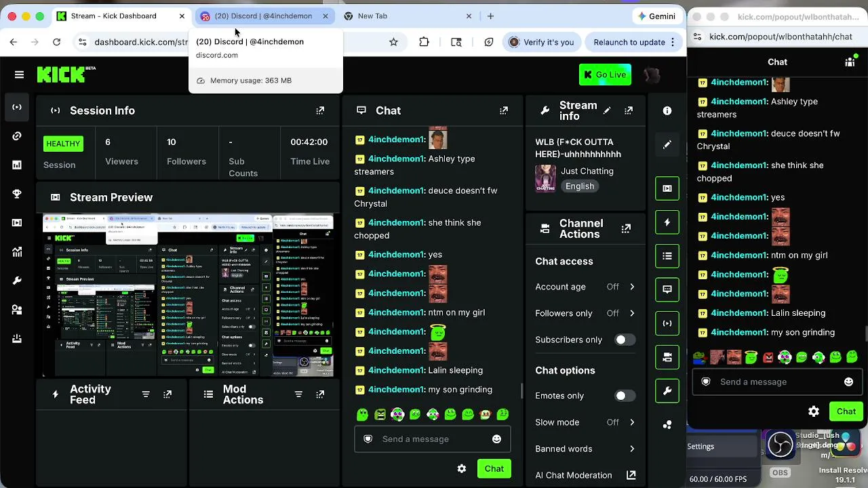868x488 pixels.
Task: Expand Slow mode setting
Action: tap(585, 422)
